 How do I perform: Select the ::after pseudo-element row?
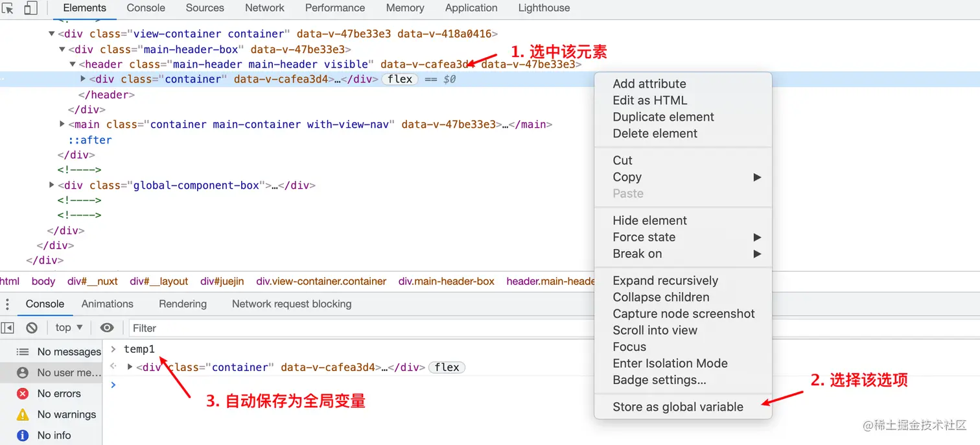pyautogui.click(x=90, y=139)
